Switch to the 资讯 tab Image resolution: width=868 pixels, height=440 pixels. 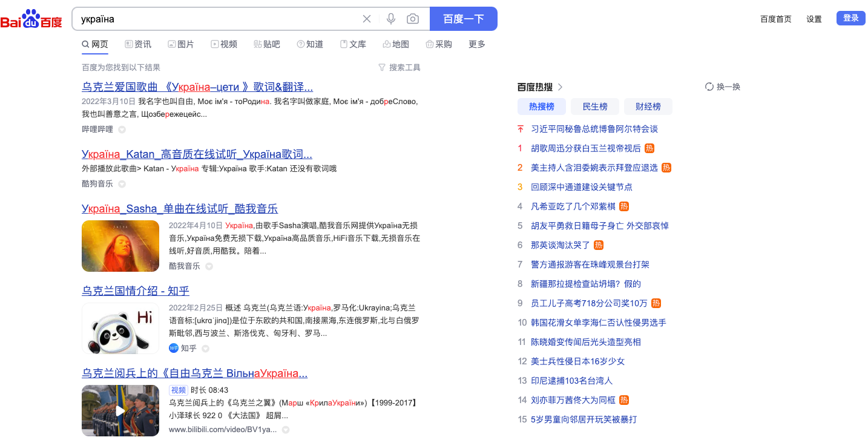click(138, 44)
